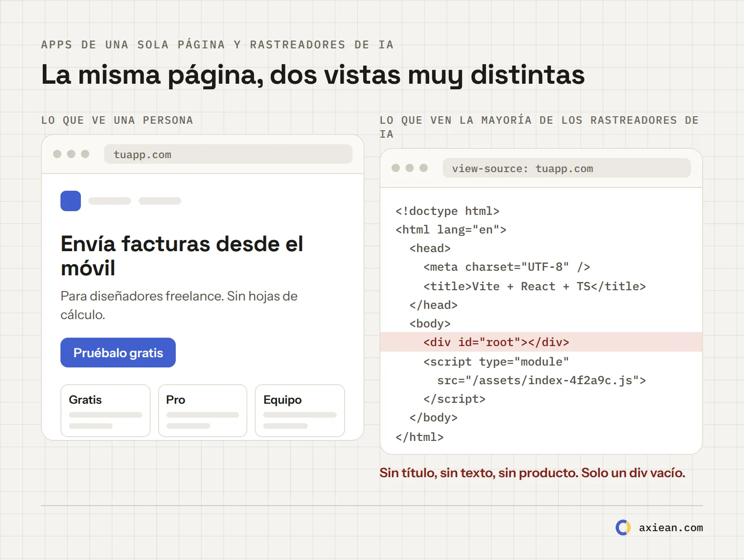The height and width of the screenshot is (560, 744).
Task: Click the meta charset UTF-8 line
Action: click(x=506, y=267)
